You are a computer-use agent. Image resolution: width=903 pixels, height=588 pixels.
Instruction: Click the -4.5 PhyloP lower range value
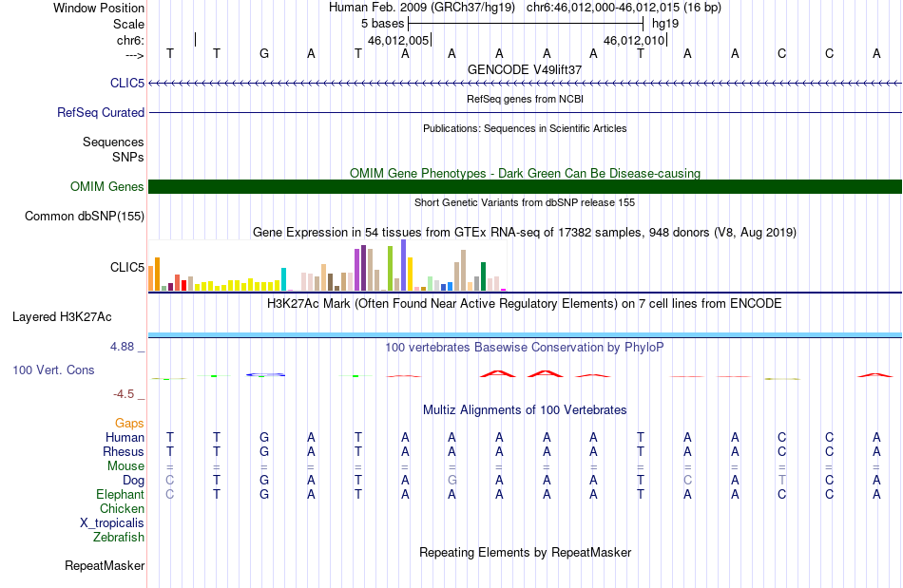[124, 394]
